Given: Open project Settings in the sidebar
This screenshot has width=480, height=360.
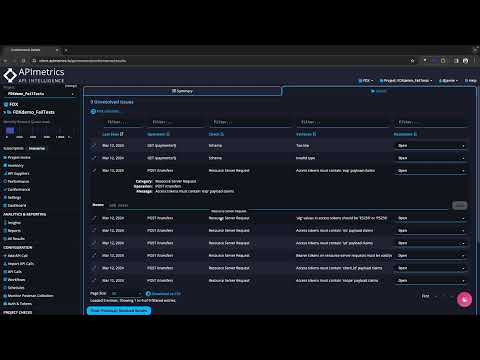Looking at the screenshot, I should click(14, 197).
